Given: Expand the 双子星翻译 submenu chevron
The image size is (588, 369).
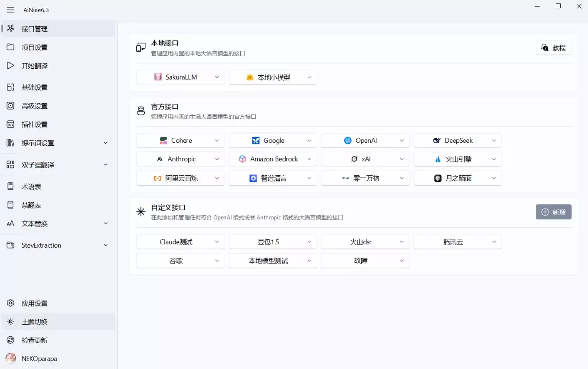Looking at the screenshot, I should click(106, 165).
